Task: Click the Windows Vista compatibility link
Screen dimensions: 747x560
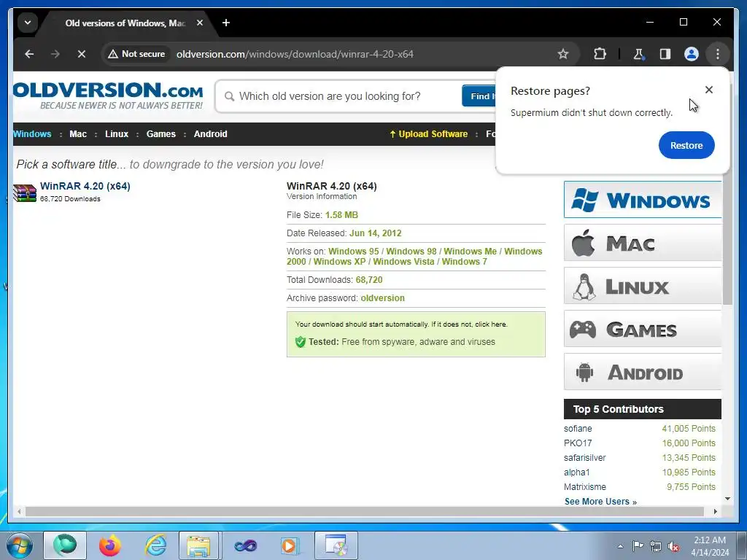Action: point(403,262)
